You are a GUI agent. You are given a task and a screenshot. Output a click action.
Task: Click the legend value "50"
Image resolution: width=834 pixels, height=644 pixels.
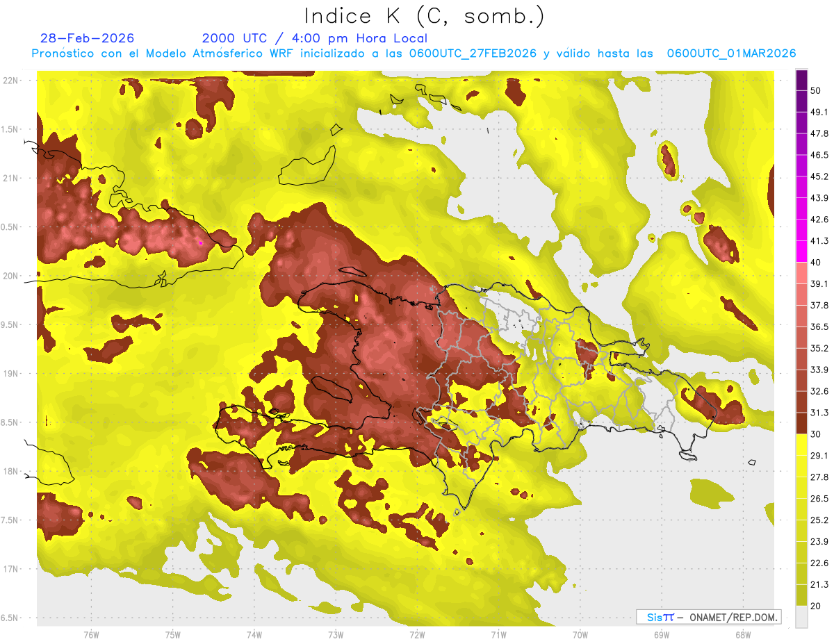click(816, 90)
